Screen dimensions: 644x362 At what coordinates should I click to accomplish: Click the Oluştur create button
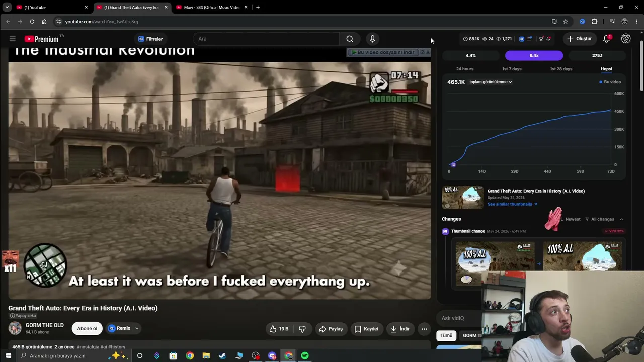[580, 39]
